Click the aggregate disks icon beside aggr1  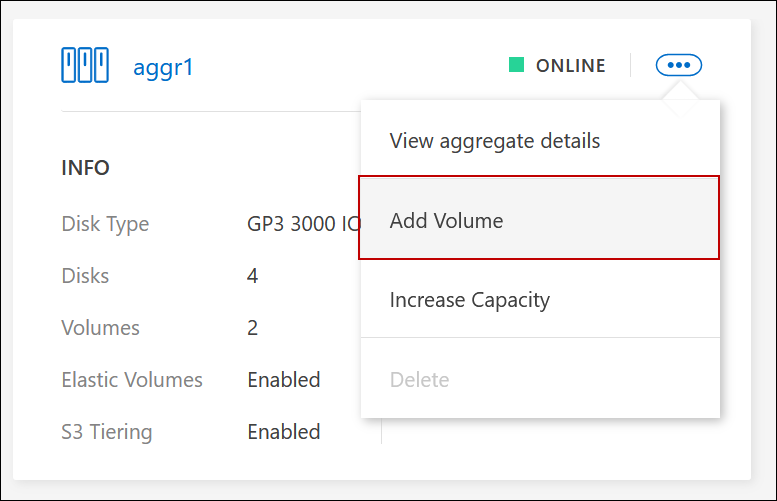tap(84, 66)
